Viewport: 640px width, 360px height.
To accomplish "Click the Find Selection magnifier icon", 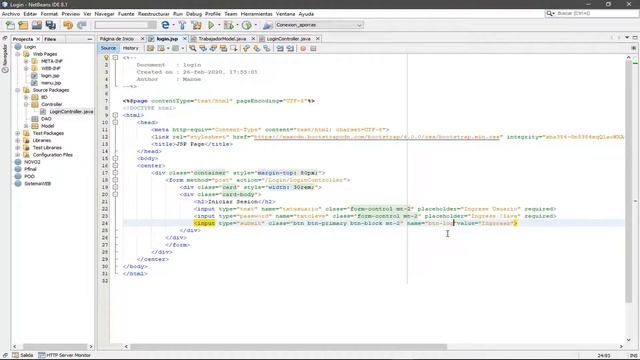I will pos(193,49).
